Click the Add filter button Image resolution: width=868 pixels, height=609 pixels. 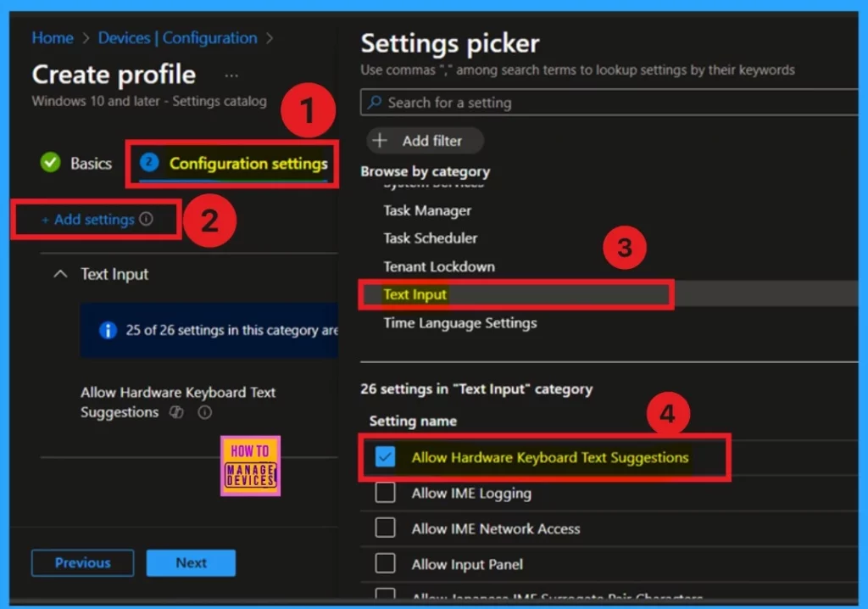(426, 141)
